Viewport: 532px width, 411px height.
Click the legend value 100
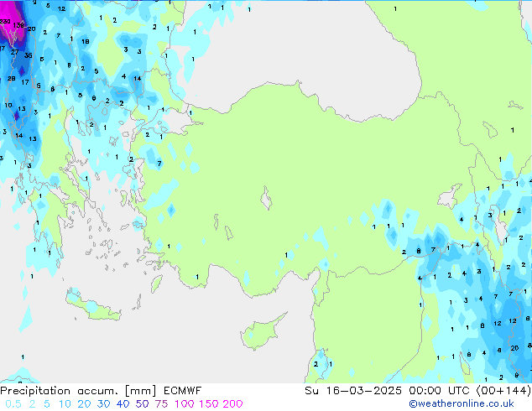[x=185, y=404]
